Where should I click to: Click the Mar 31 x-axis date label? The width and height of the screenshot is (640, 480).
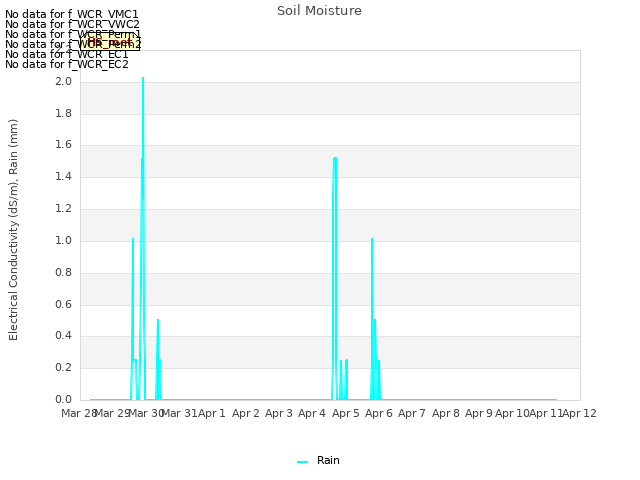pos(180,413)
